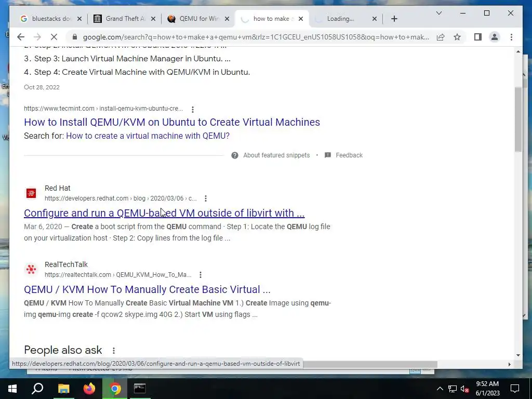This screenshot has width=532, height=399.
Task: Click the scroll down arrow
Action: pos(518,355)
